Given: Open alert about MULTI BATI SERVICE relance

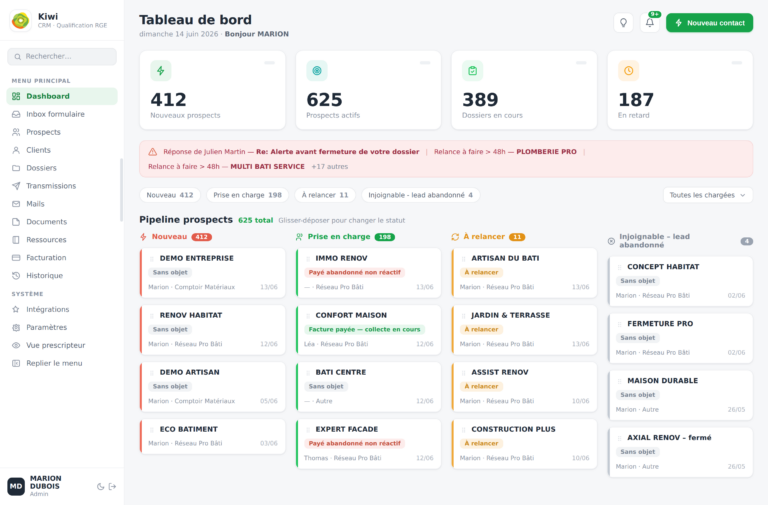Looking at the screenshot, I should (226, 167).
